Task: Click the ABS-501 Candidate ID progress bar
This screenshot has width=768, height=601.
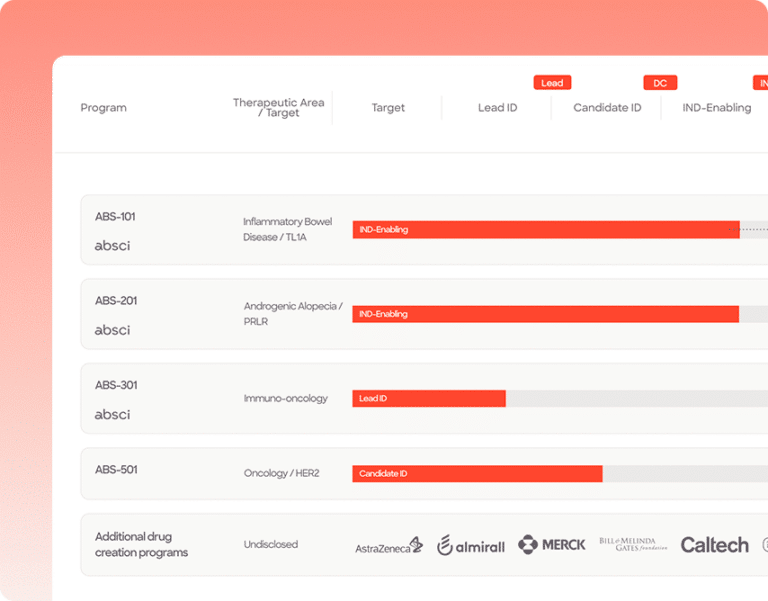Action: pos(477,473)
